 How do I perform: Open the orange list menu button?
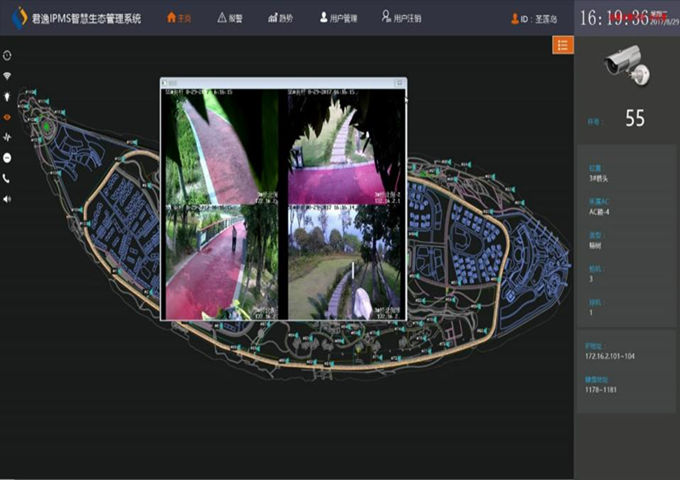tap(563, 45)
